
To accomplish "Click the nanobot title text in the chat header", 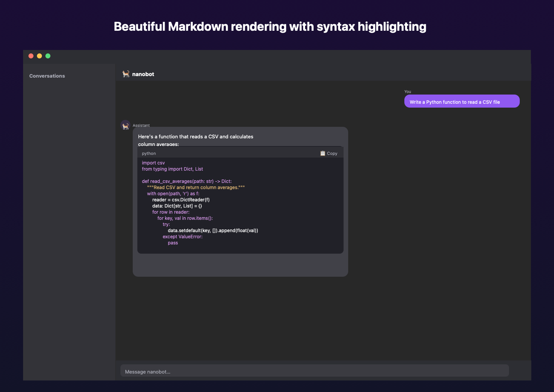I will (x=143, y=74).
